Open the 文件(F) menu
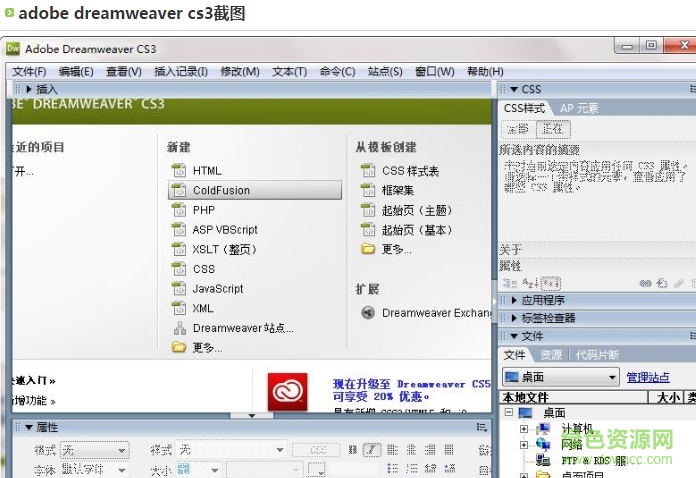This screenshot has height=478, width=696. [29, 71]
